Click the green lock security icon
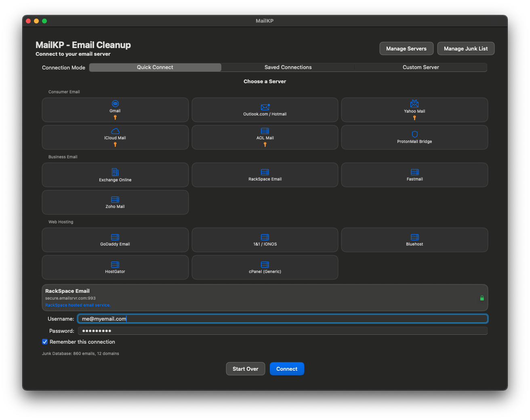Screen dimensions: 530x420 tap(482, 298)
